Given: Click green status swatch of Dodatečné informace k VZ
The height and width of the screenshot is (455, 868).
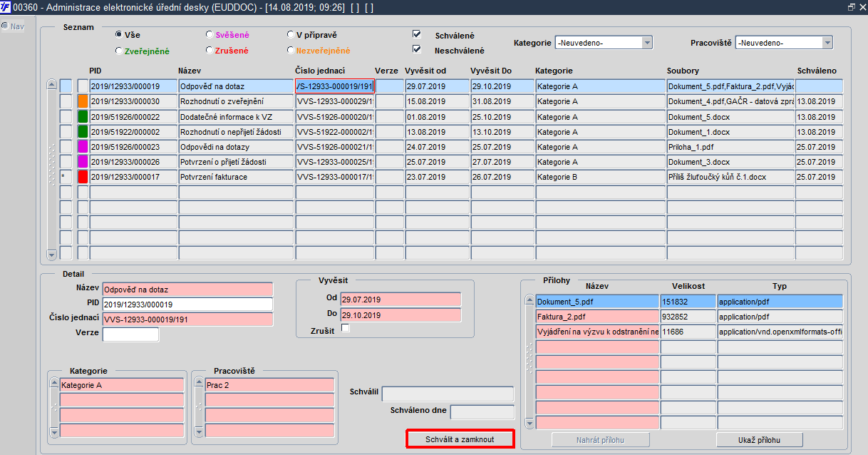Looking at the screenshot, I should [x=83, y=116].
